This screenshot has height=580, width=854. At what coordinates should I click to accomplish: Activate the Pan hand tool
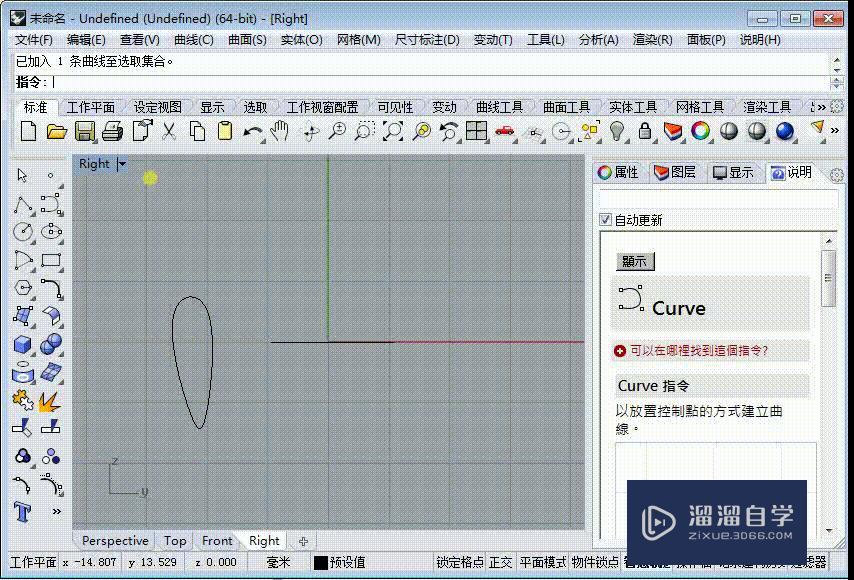[280, 131]
